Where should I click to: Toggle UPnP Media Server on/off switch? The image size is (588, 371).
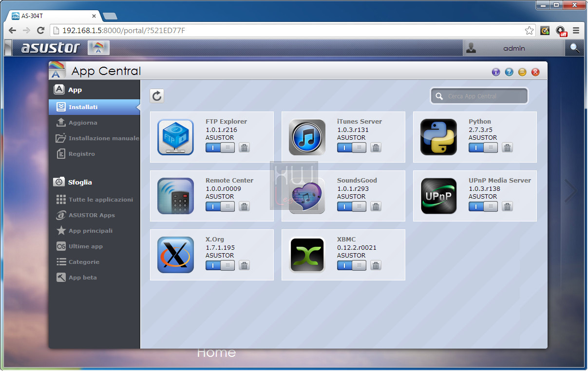pyautogui.click(x=483, y=206)
